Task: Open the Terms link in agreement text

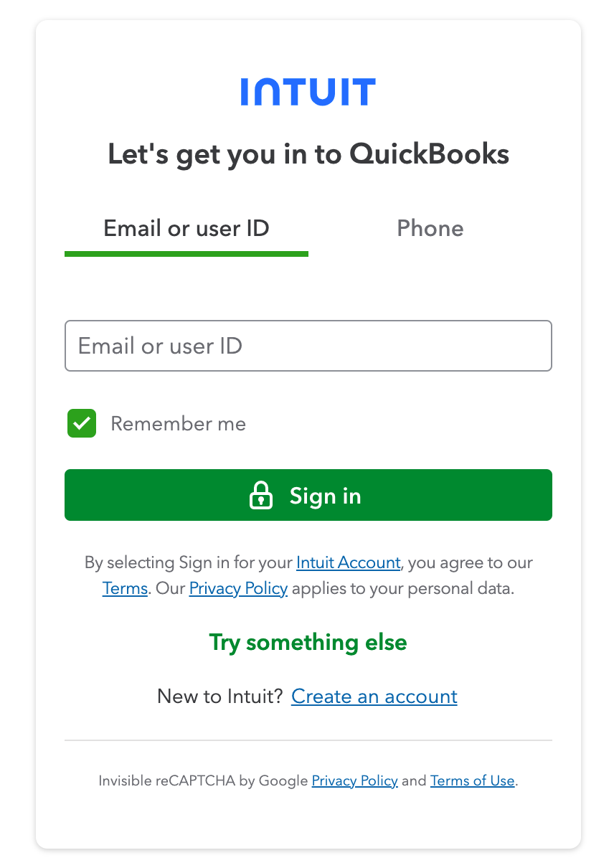Action: (x=125, y=589)
